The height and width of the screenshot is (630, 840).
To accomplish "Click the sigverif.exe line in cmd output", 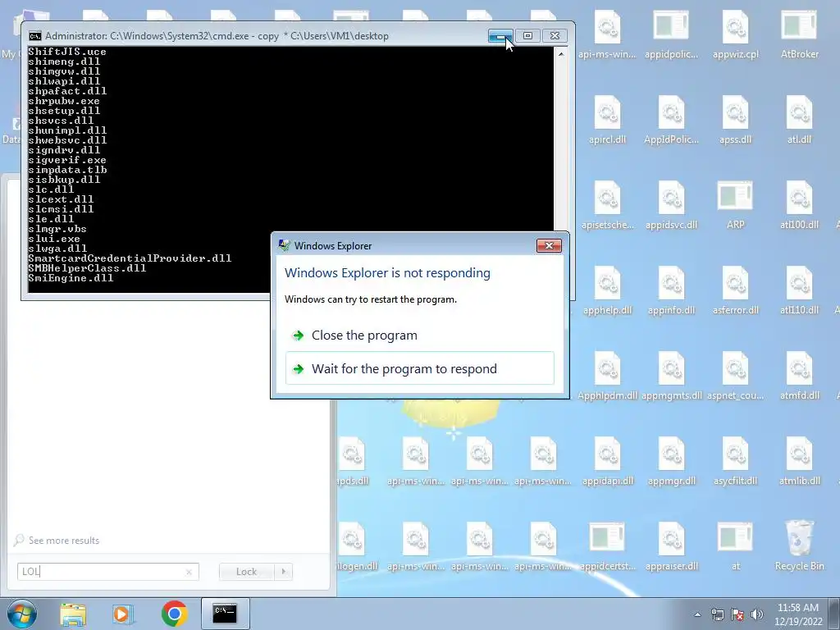I will pos(67,160).
